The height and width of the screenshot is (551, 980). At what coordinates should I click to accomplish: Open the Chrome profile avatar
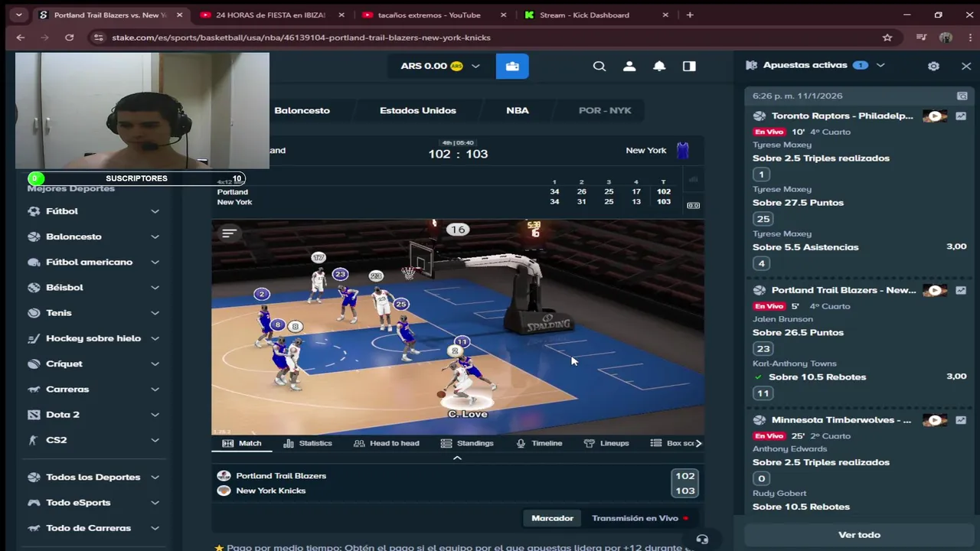coord(946,37)
